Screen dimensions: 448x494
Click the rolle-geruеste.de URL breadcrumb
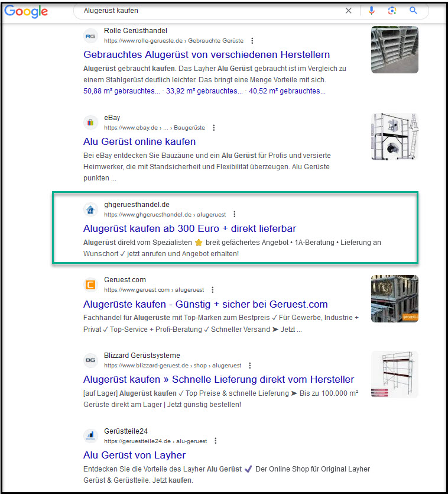174,41
